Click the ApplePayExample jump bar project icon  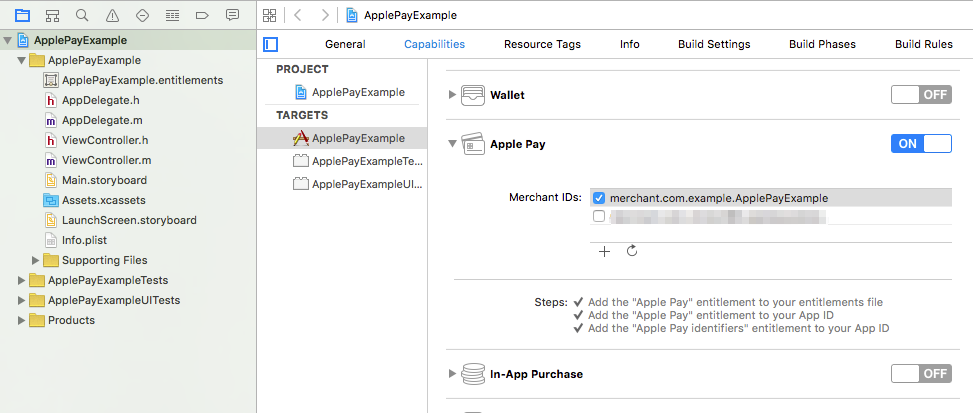click(352, 15)
